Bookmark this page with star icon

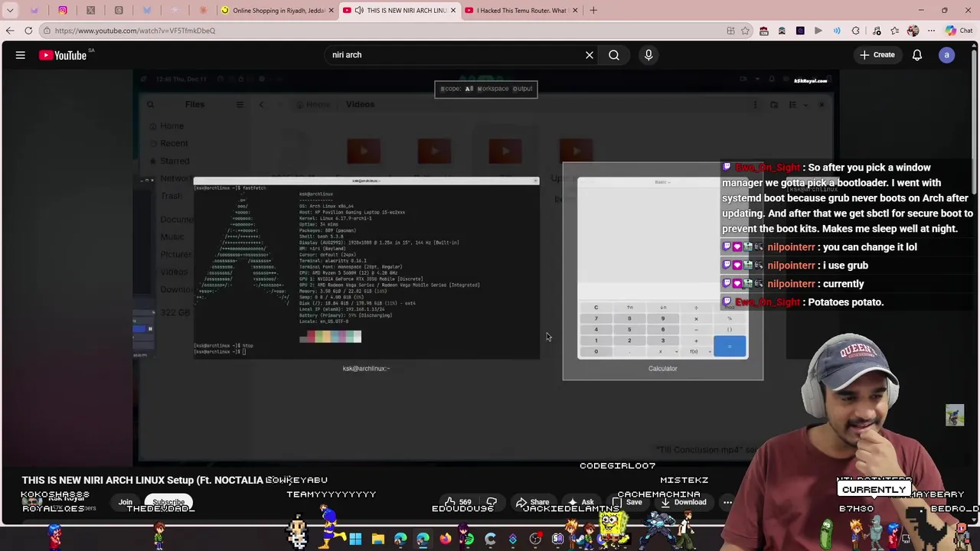pos(745,31)
